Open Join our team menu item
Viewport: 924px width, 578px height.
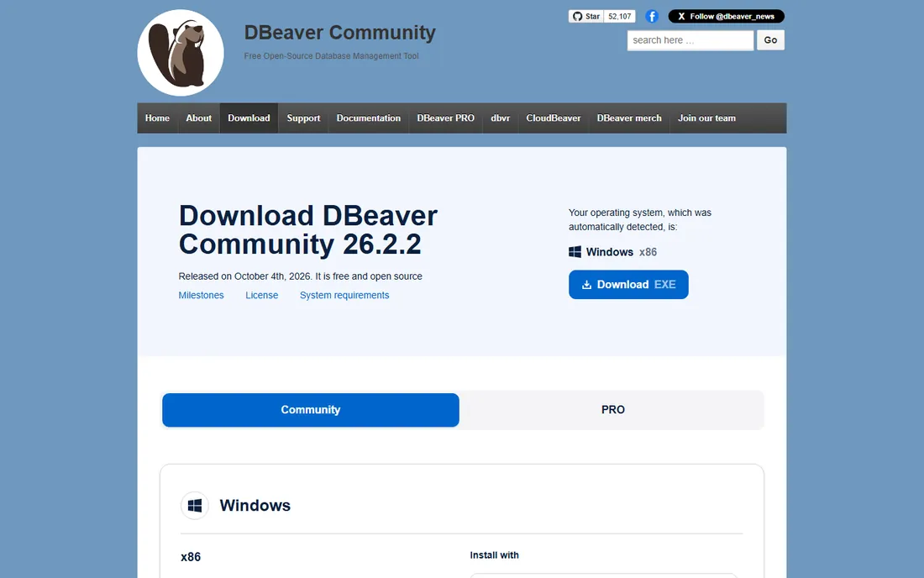tap(706, 118)
